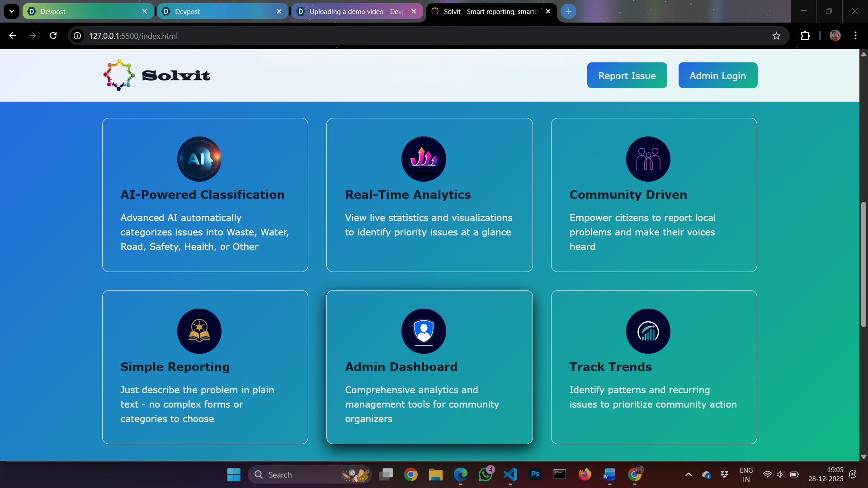Click the Solvit logo in header
868x488 pixels.
156,75
